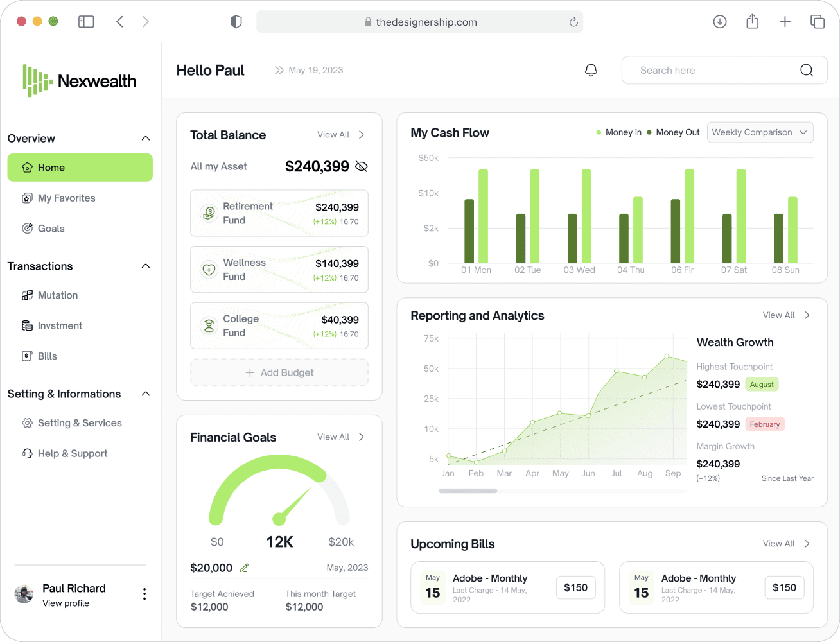
Task: Toggle balance visibility eye icon
Action: point(362,166)
